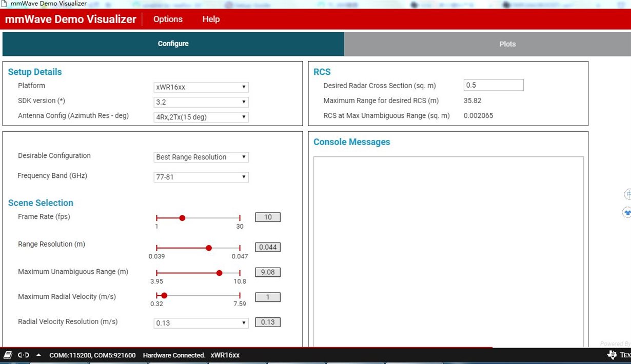Viewport: 631px width, 364px height.
Task: Click the Frame Rate slider handle
Action: click(182, 218)
